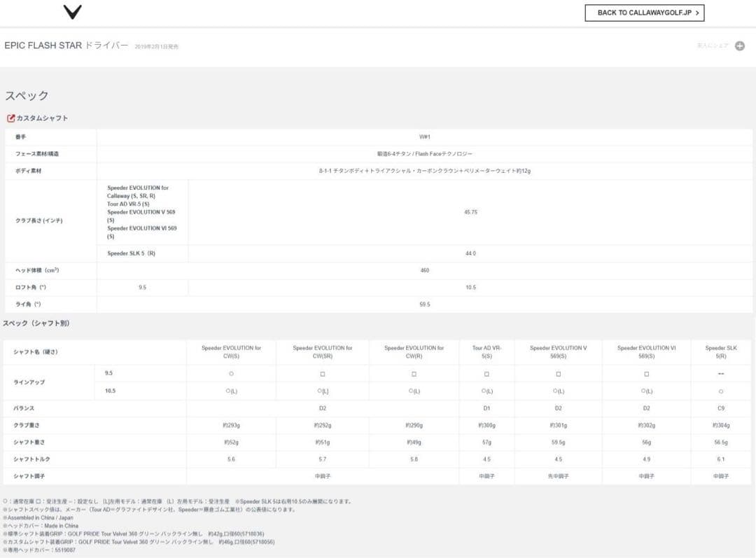This screenshot has height=558, width=756.
Task: Click the 約304g club weight
Action: tap(721, 426)
